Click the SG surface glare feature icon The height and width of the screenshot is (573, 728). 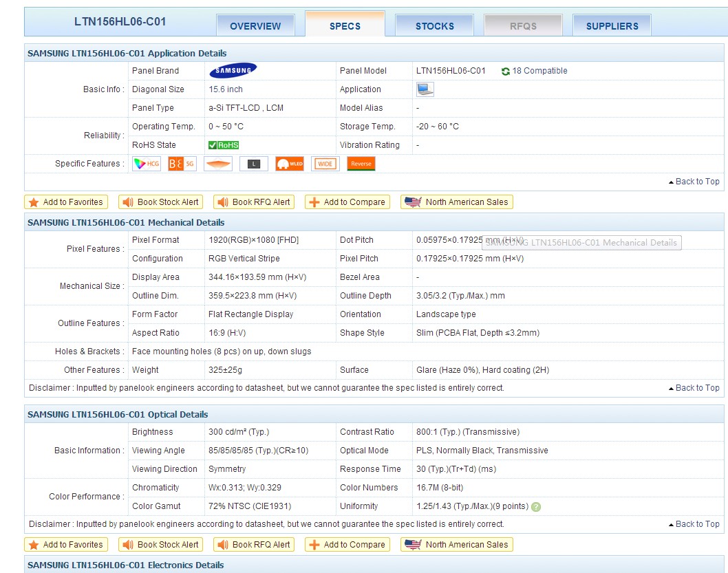pos(182,163)
